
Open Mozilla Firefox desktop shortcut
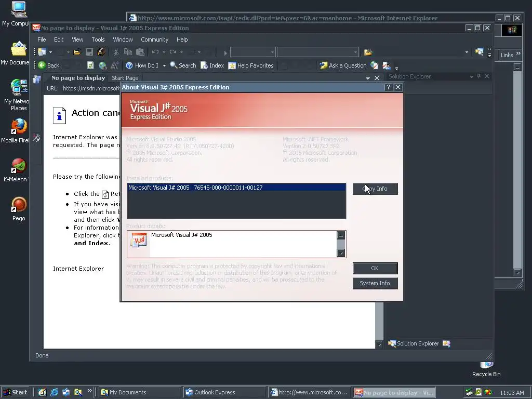(x=17, y=130)
